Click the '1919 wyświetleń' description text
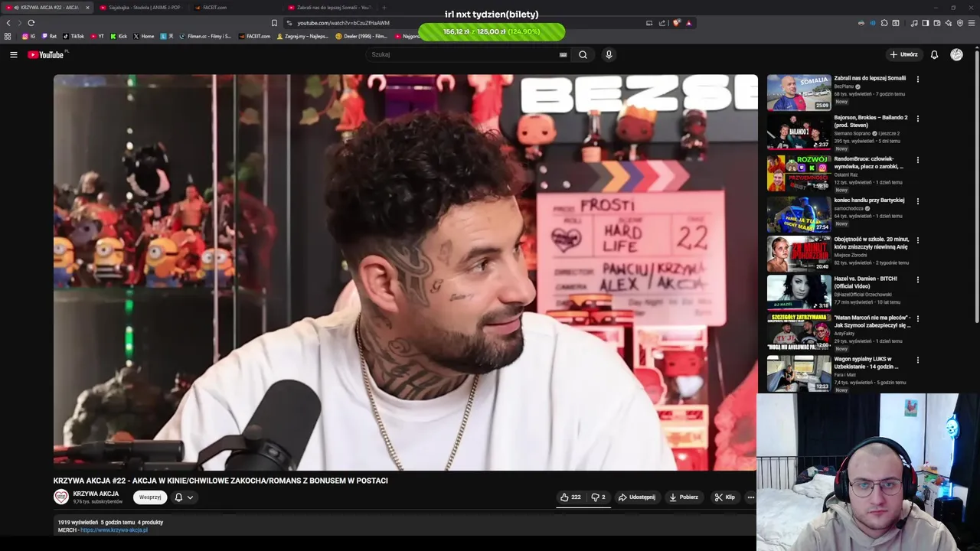 (77, 522)
